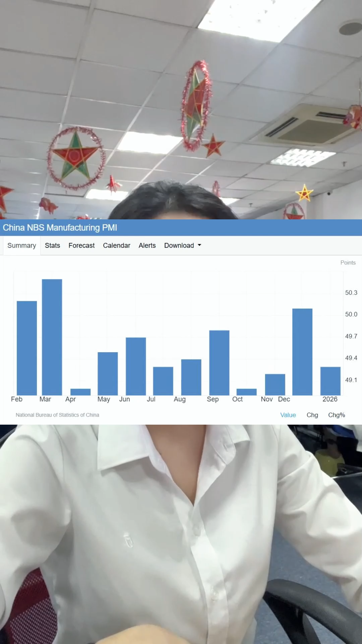
Task: Click the Aug PMI bar
Action: 191,377
